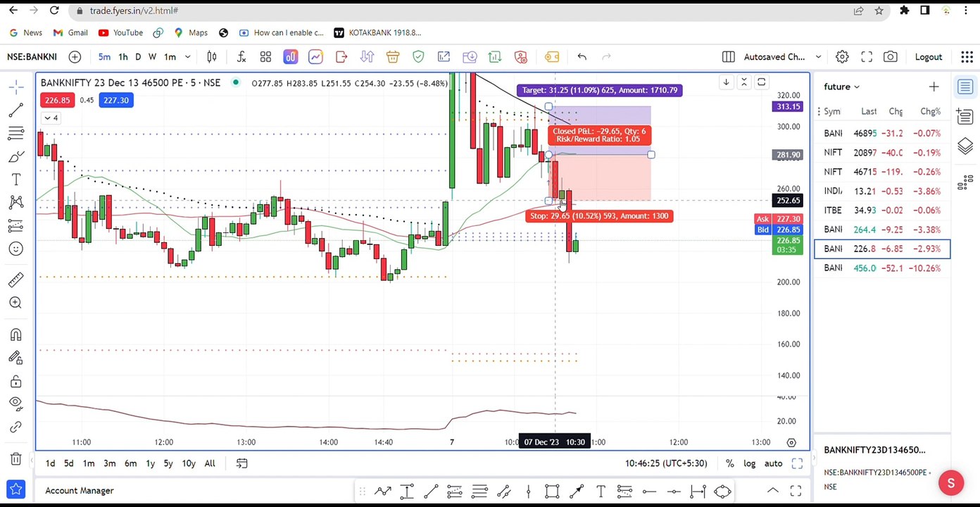Take a chart snapshot with camera icon

891,57
